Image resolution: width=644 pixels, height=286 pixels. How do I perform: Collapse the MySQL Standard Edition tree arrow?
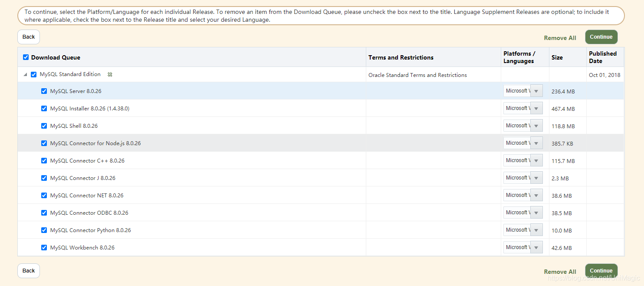(25, 74)
